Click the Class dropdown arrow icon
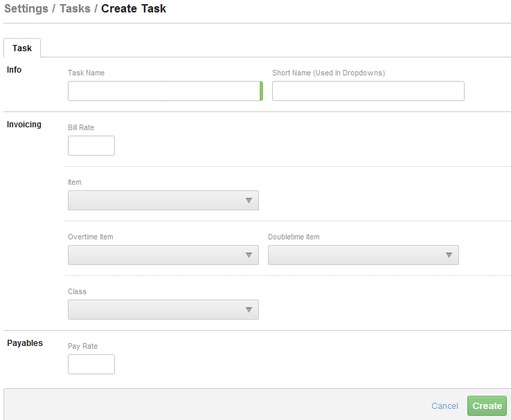The width and height of the screenshot is (511, 420). tap(249, 310)
